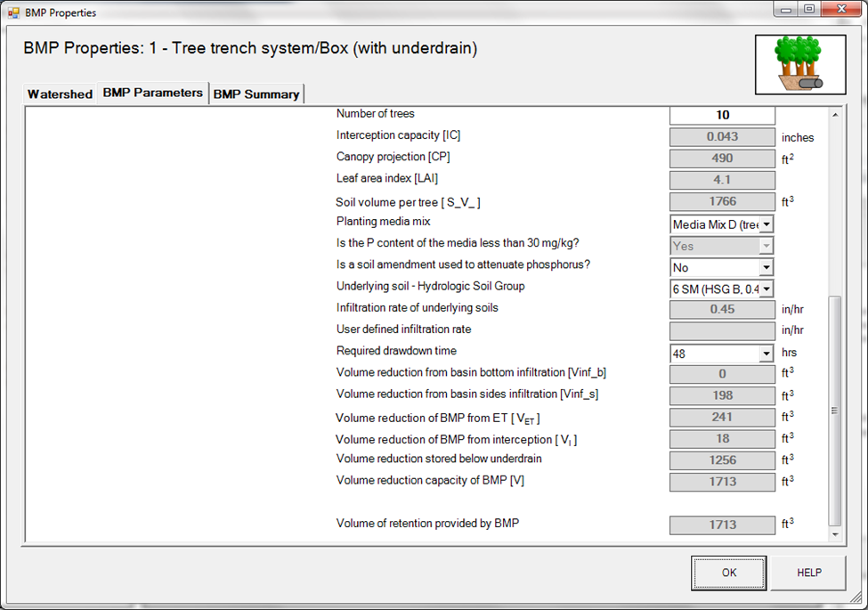Minimize the BMP Properties window
The image size is (868, 610).
coord(786,11)
